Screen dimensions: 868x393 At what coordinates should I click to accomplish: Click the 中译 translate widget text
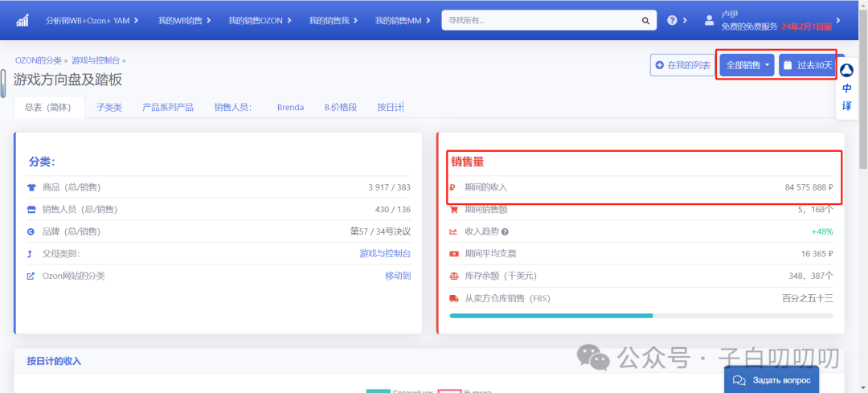pyautogui.click(x=847, y=97)
